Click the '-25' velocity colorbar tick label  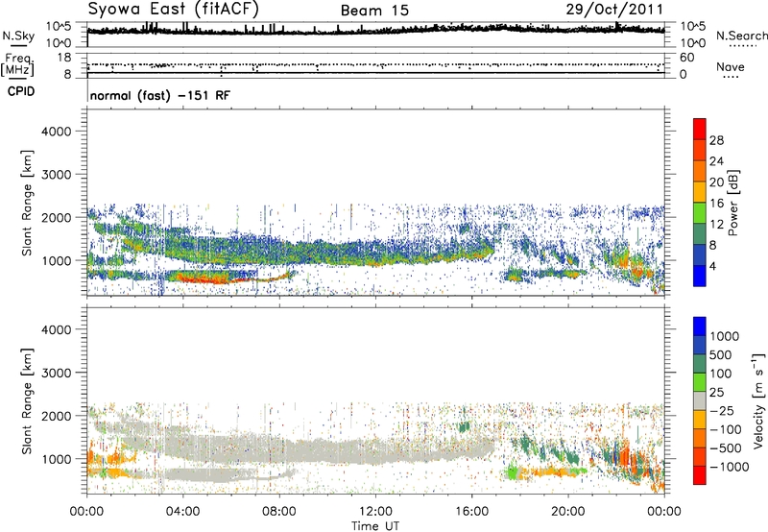tap(722, 410)
